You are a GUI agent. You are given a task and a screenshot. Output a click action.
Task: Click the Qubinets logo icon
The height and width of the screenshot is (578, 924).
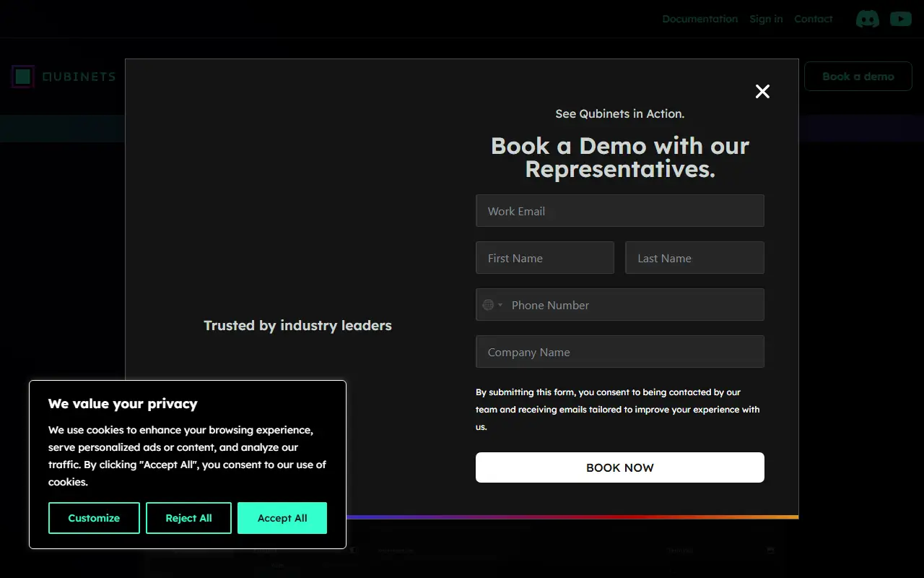23,77
